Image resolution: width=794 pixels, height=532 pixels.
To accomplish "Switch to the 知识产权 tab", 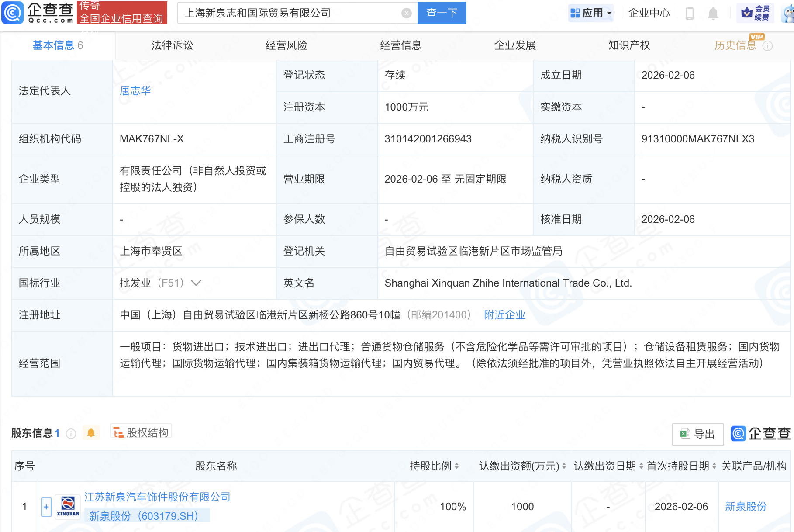I will (629, 45).
